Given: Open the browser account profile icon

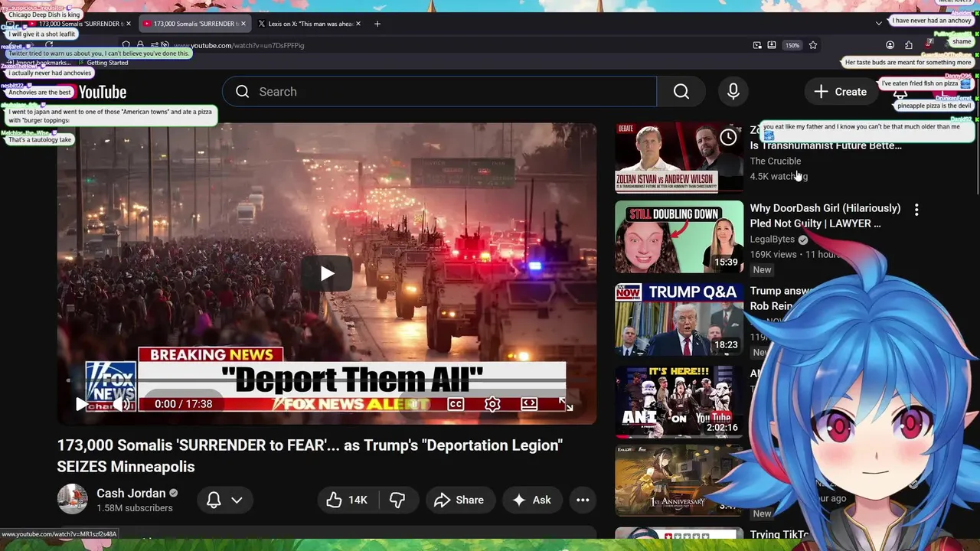Looking at the screenshot, I should coord(890,45).
